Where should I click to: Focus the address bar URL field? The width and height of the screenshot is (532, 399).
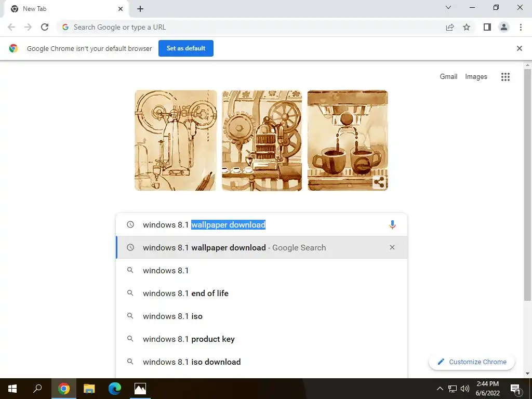click(251, 27)
